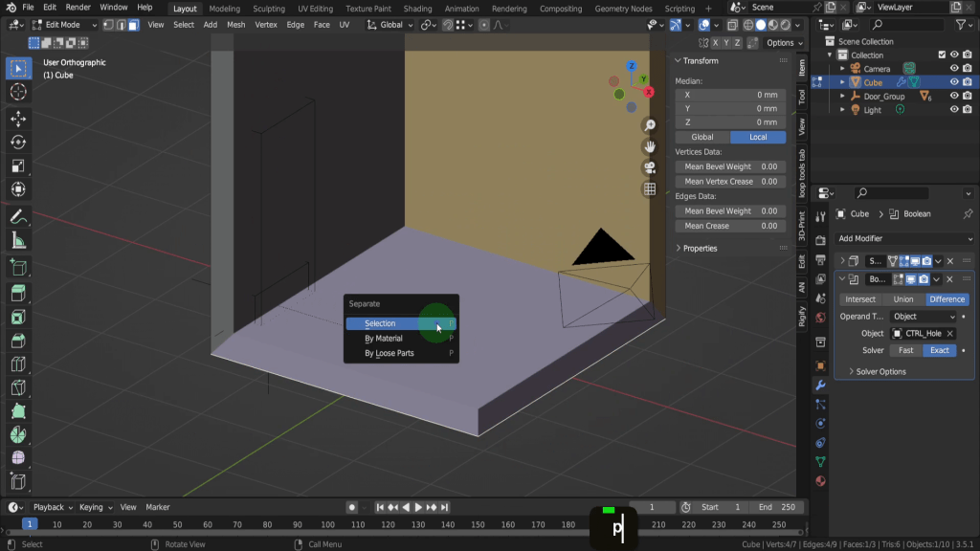This screenshot has width=980, height=551.
Task: Select the Cursor tool in the toolbar
Action: (18, 92)
